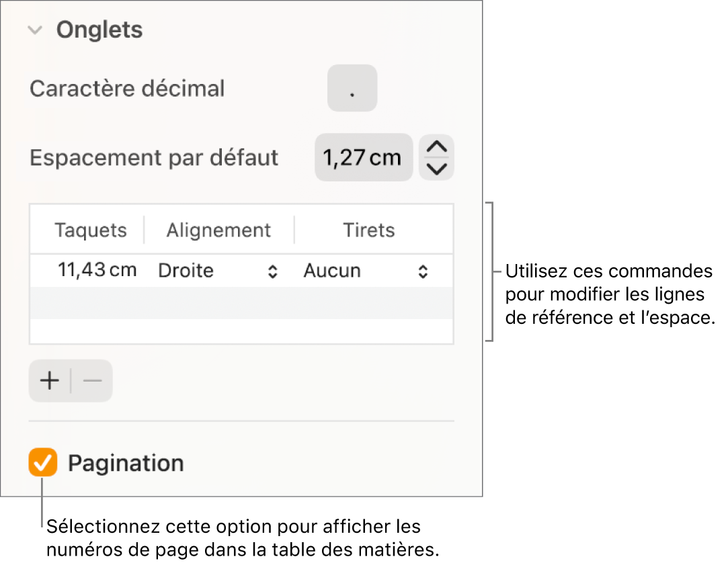The width and height of the screenshot is (728, 563).
Task: Select the 11,43 cm tab stop value
Action: [97, 271]
